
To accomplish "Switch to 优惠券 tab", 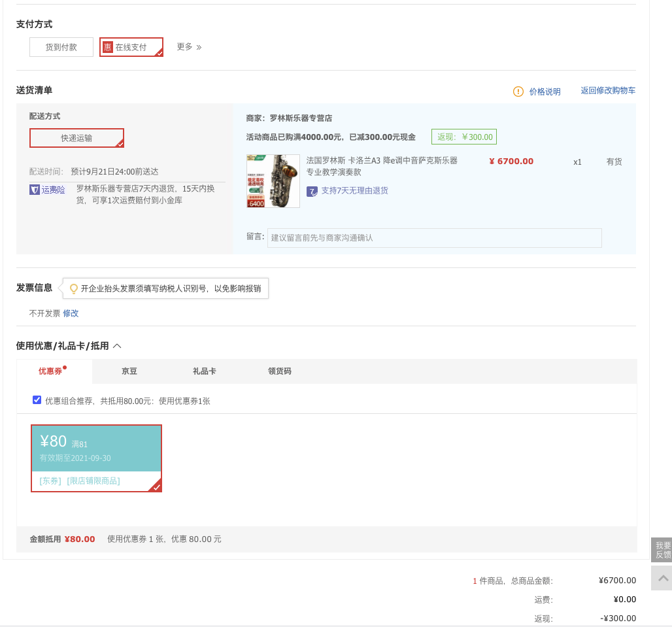I will click(54, 371).
